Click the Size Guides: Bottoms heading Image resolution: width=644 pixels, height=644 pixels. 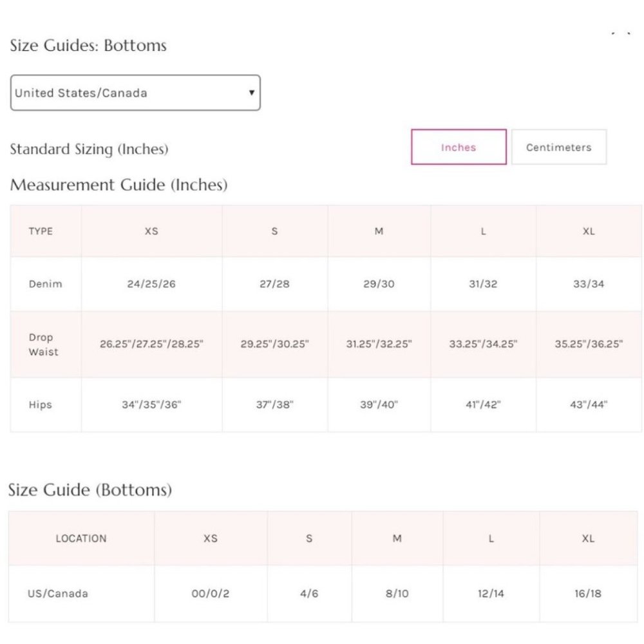point(87,45)
